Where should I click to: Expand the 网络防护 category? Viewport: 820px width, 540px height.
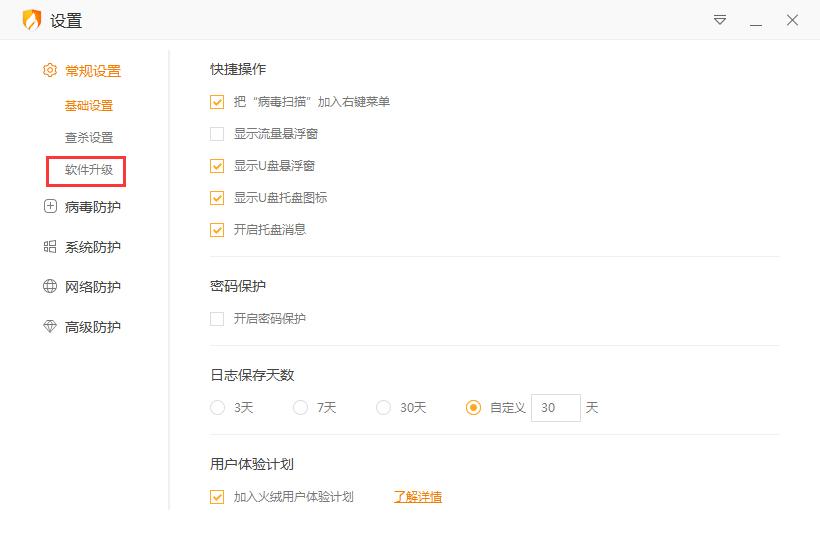click(x=92, y=287)
